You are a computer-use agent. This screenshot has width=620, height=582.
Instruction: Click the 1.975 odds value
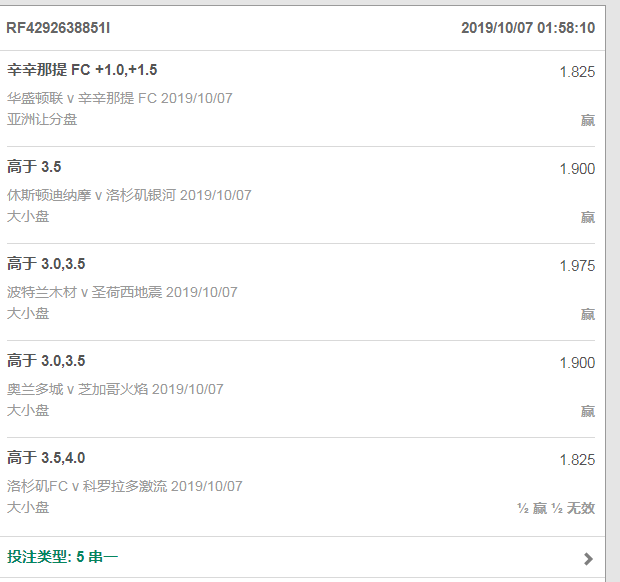pyautogui.click(x=577, y=266)
